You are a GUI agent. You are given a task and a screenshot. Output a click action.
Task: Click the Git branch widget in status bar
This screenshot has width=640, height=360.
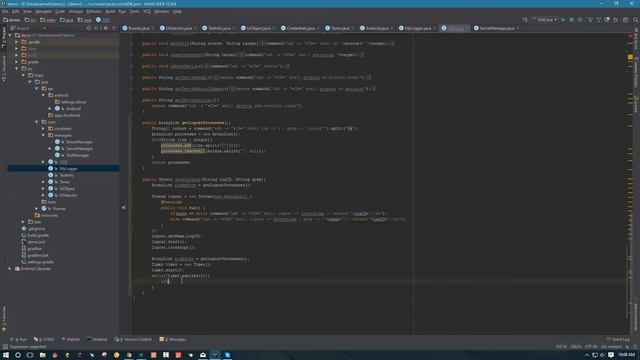click(x=611, y=347)
